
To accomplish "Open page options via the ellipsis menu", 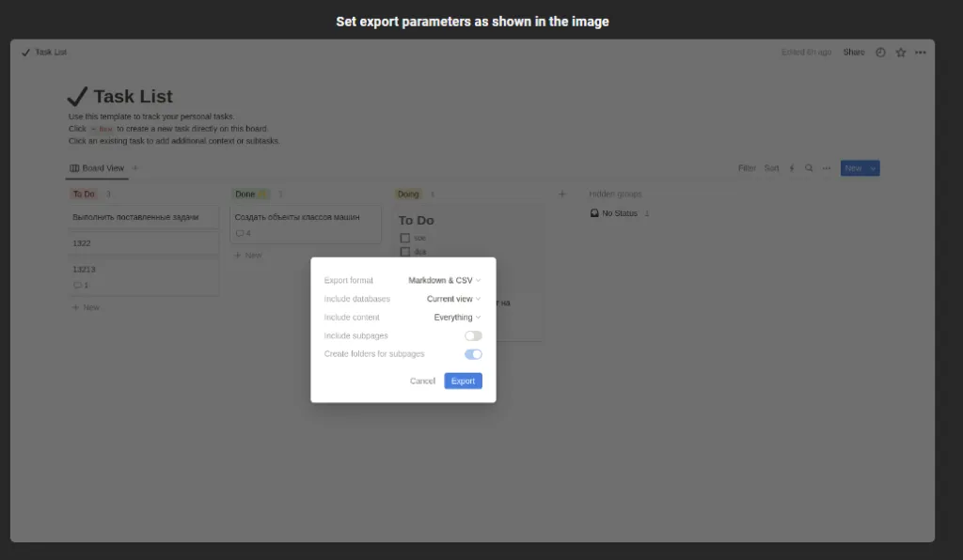I will [921, 53].
